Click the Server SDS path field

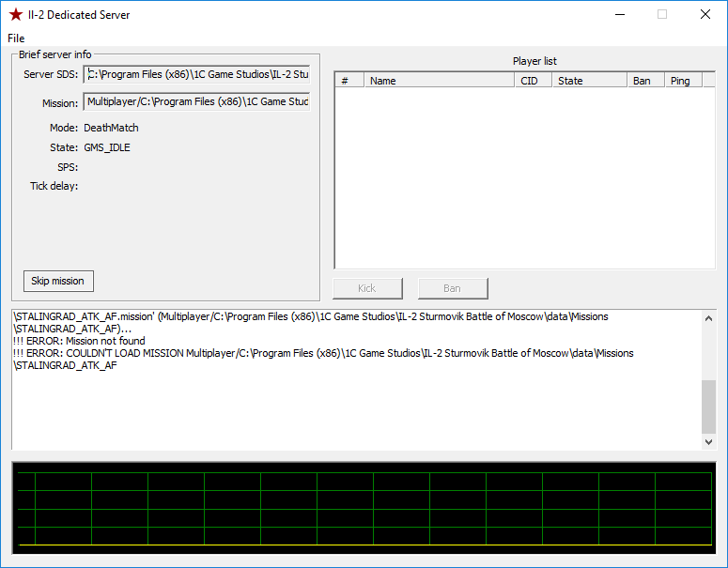point(197,74)
